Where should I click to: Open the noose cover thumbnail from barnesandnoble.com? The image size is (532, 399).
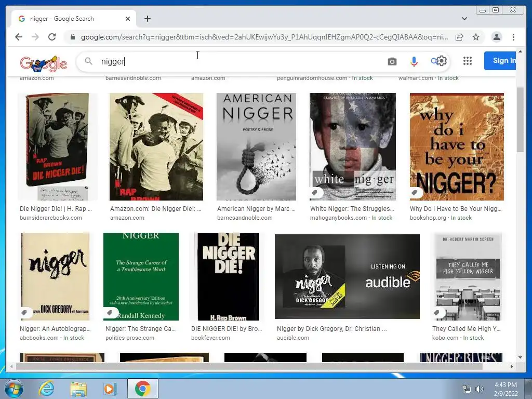256,147
